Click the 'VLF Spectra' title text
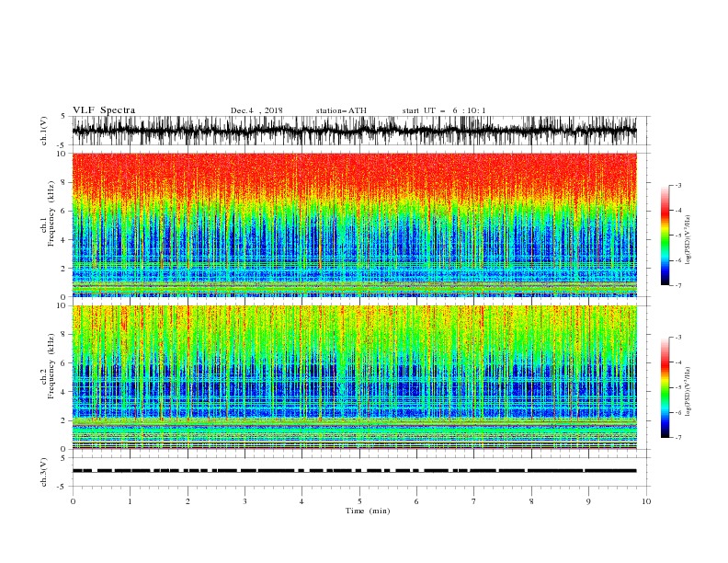 (x=104, y=110)
